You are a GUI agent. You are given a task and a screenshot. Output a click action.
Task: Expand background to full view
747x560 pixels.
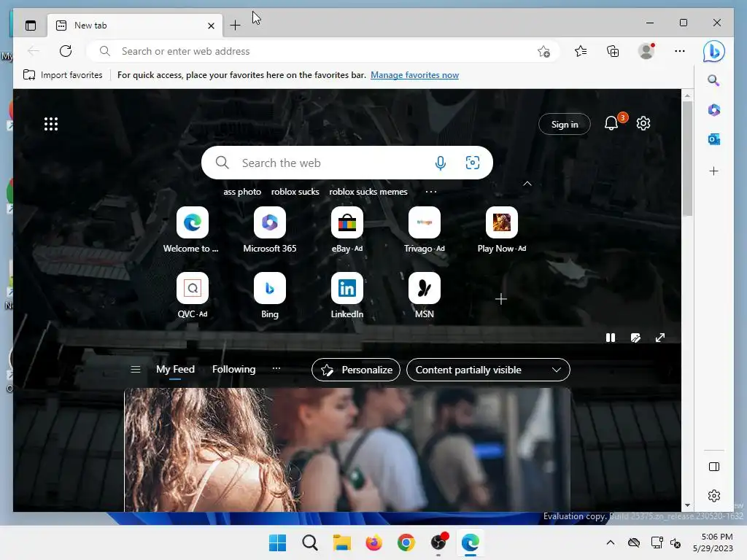click(x=659, y=338)
